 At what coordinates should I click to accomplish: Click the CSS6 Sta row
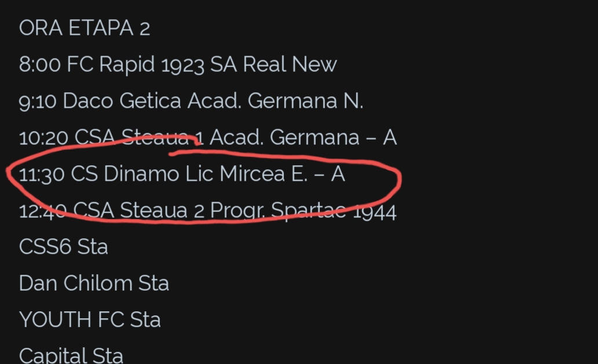coord(63,247)
